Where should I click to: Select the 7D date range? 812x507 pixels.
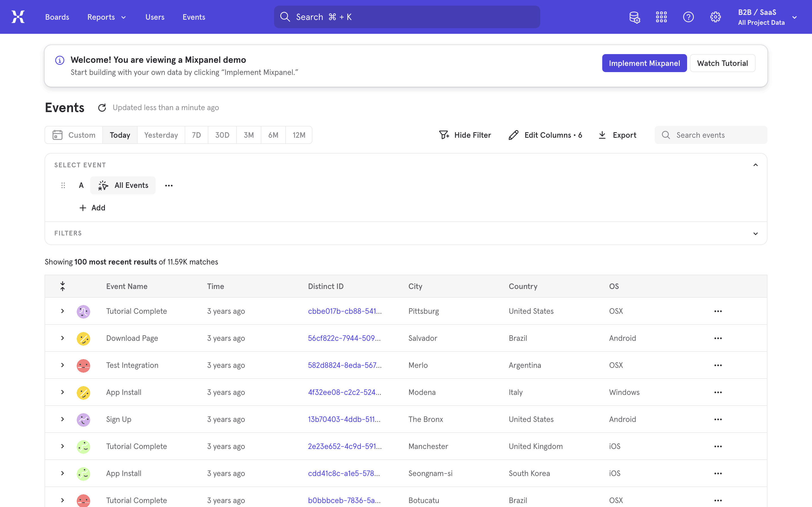196,135
